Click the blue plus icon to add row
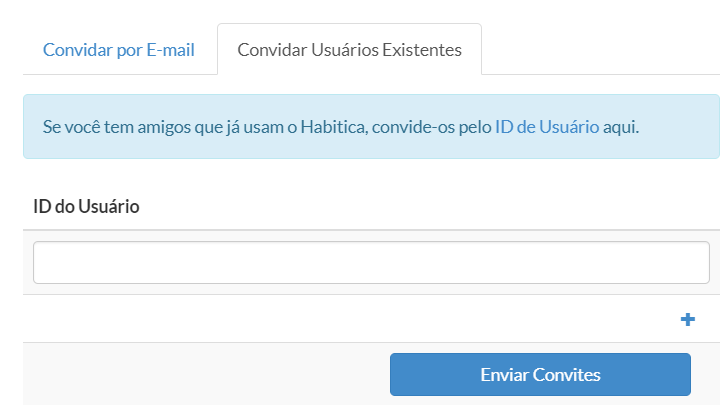 coord(687,320)
